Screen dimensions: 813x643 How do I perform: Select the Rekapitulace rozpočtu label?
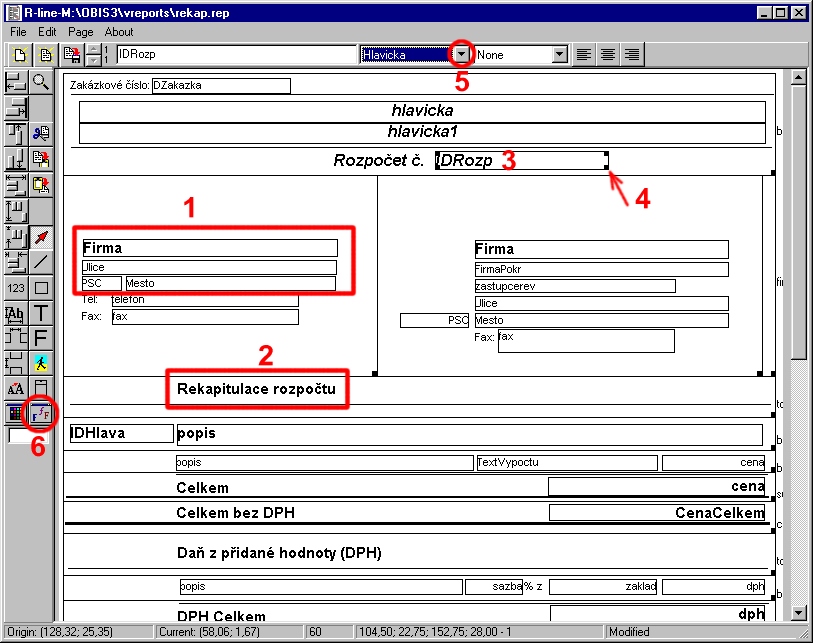pyautogui.click(x=257, y=388)
